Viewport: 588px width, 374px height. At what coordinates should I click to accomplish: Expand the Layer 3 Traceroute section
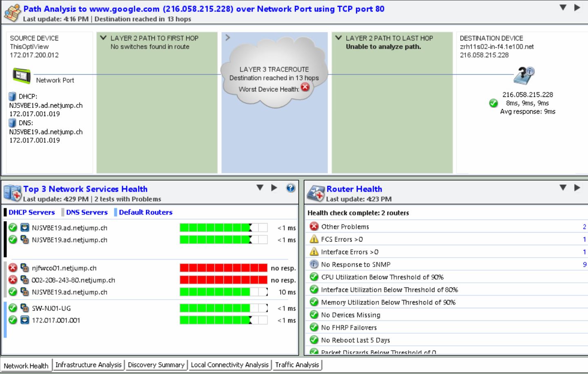228,38
